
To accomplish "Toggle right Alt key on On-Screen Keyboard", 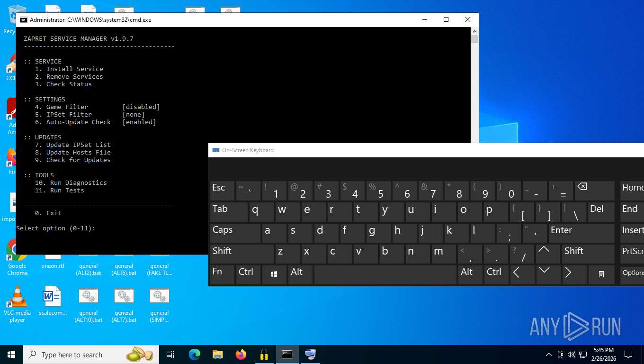I will pyautogui.click(x=470, y=275).
